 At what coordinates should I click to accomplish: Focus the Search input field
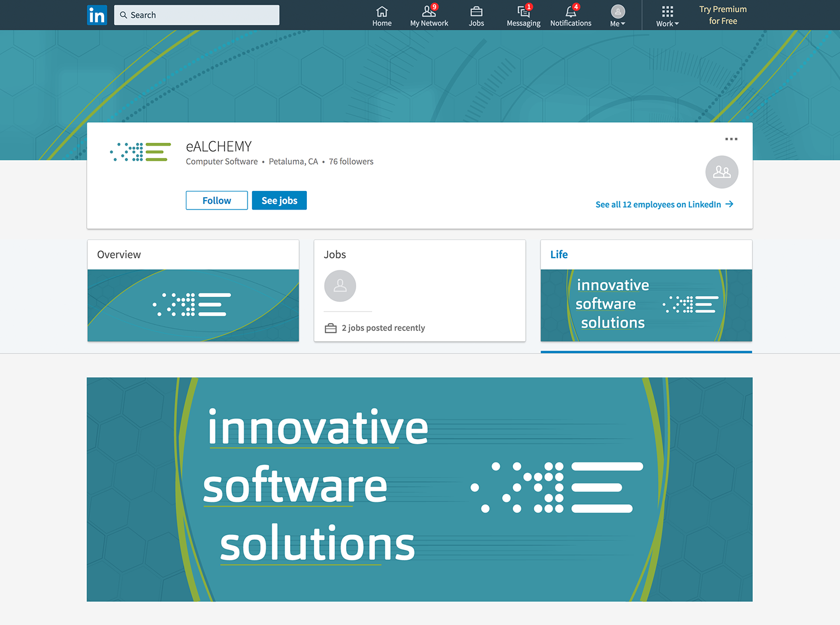click(197, 15)
